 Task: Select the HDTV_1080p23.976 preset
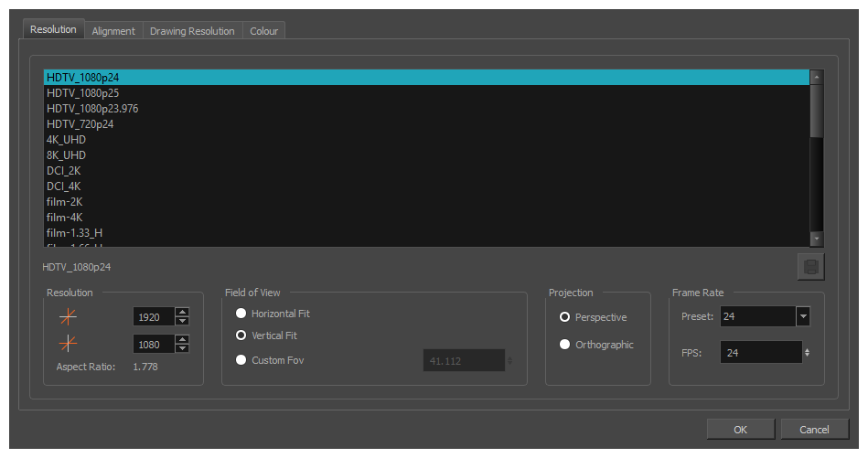tap(426, 109)
